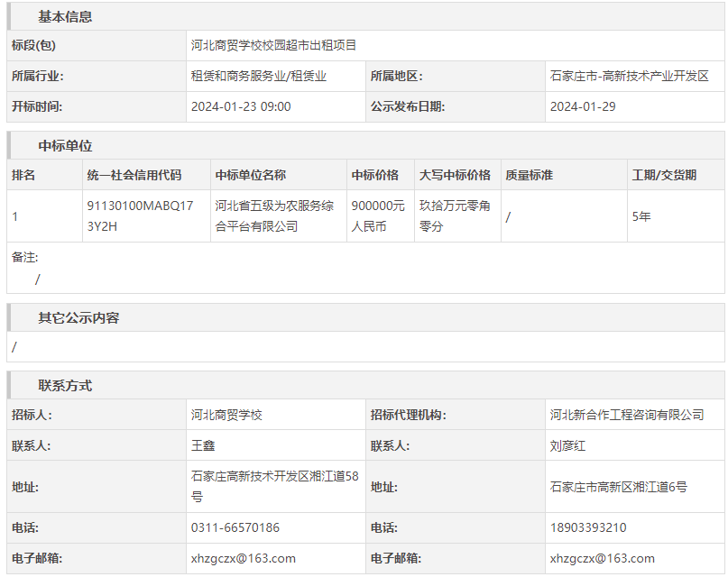Select tenderer phone 0311-66570186

click(235, 527)
